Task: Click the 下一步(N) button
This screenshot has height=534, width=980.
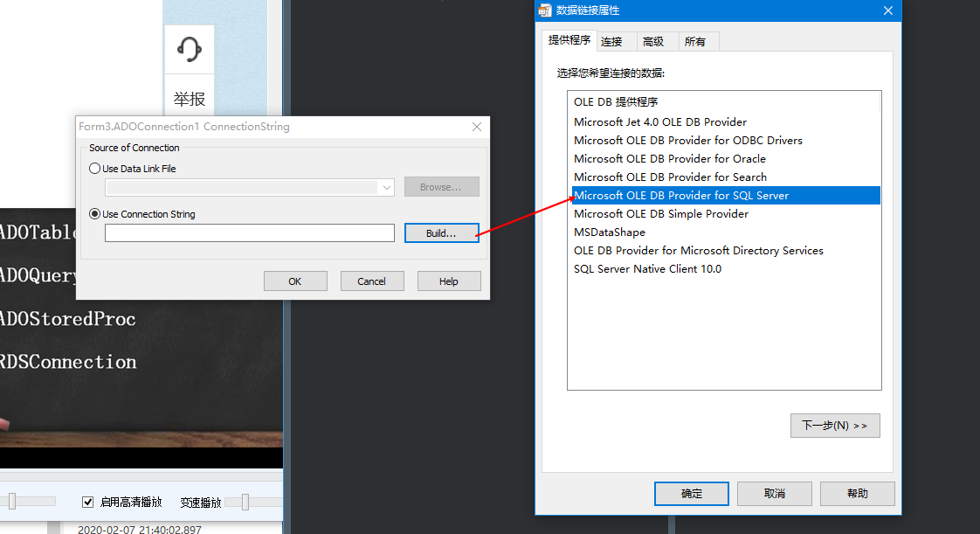Action: tap(835, 426)
